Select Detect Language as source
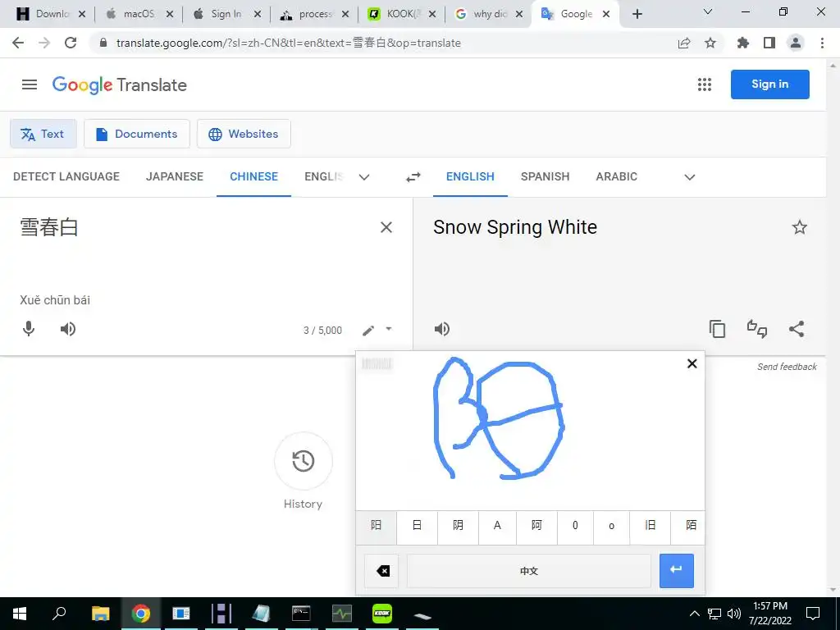 point(66,177)
